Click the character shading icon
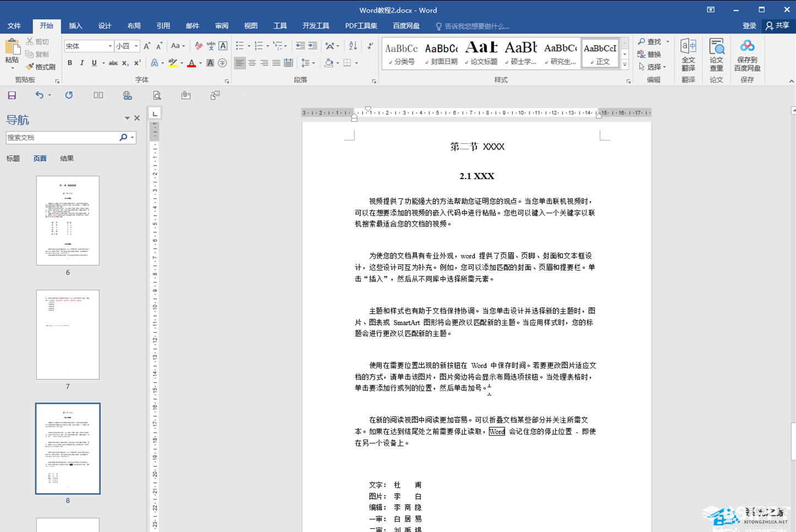796x532 pixels. [210, 63]
